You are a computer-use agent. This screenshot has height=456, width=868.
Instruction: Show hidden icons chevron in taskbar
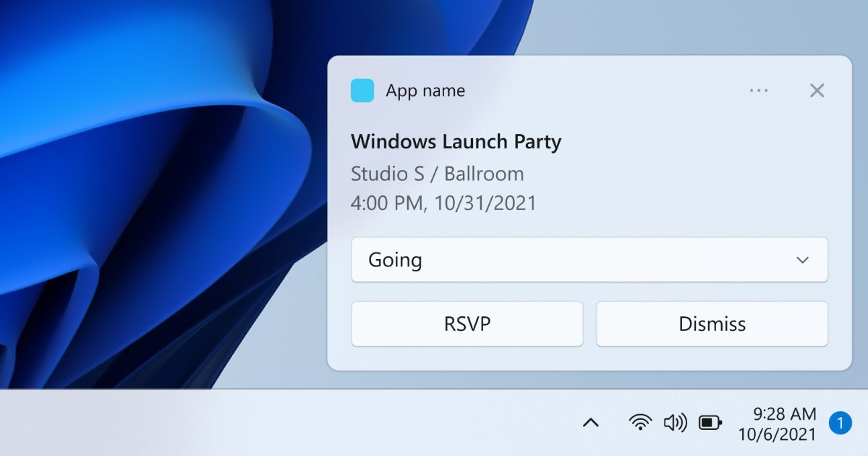coord(591,423)
